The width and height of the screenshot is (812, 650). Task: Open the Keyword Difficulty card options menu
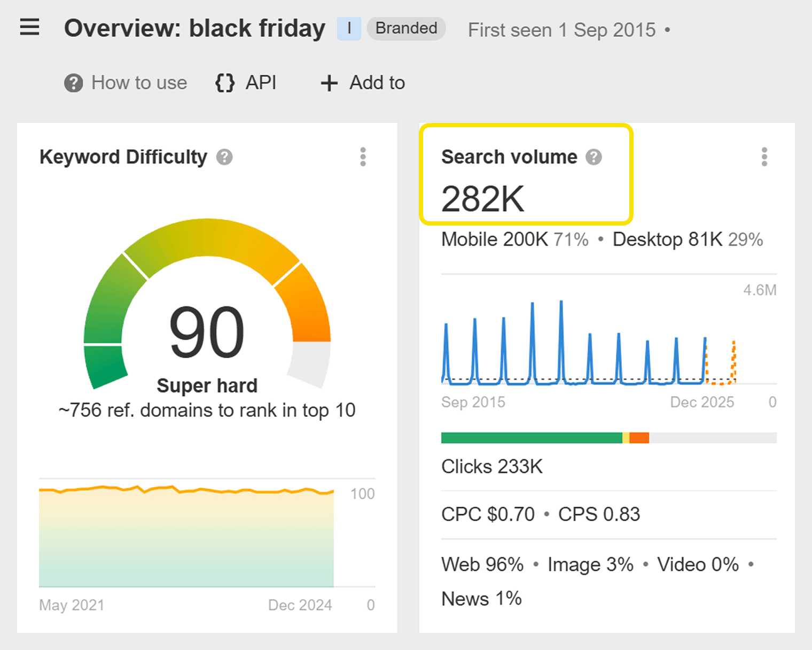pyautogui.click(x=363, y=157)
